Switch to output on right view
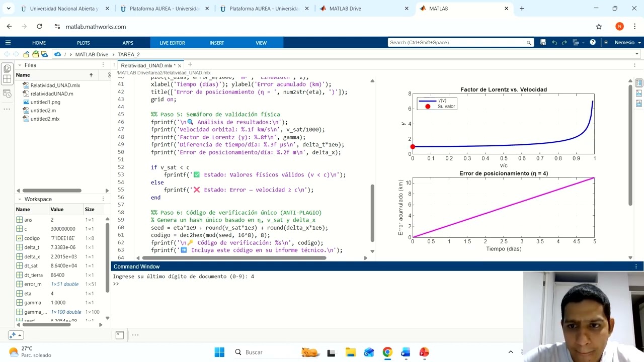 [x=639, y=83]
